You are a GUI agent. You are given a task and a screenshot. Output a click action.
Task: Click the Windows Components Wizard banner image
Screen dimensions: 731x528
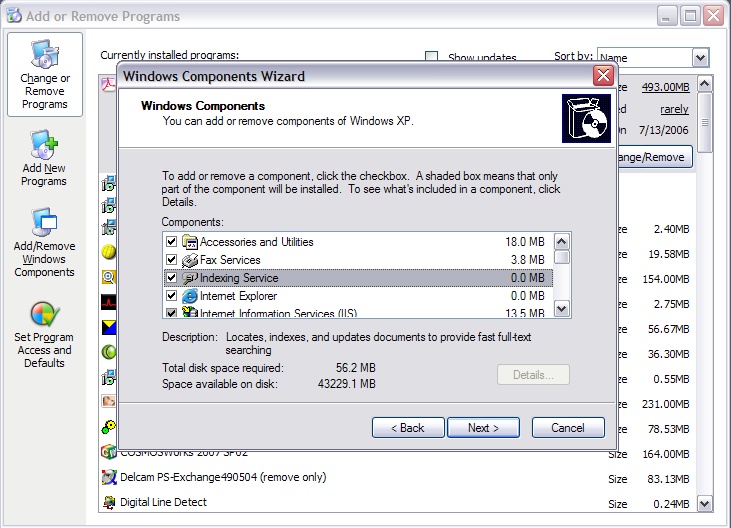586,118
